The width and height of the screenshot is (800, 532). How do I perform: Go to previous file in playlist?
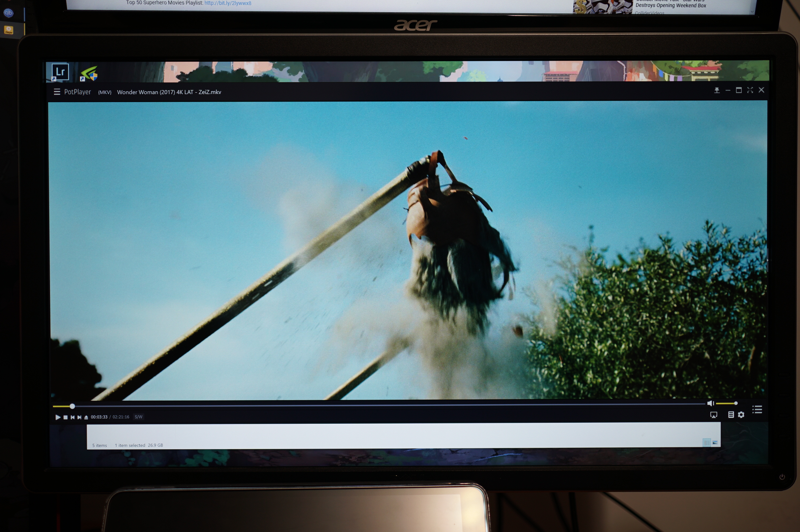point(72,417)
